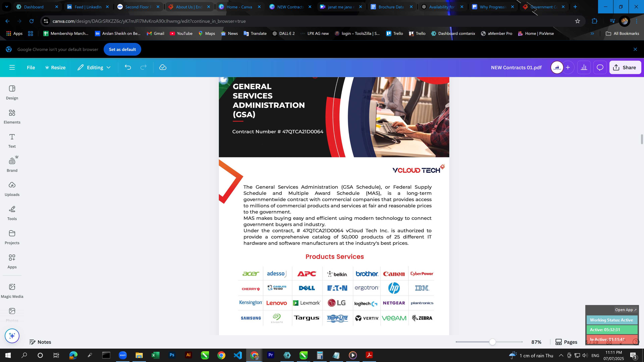Open the File menu

[x=31, y=67]
